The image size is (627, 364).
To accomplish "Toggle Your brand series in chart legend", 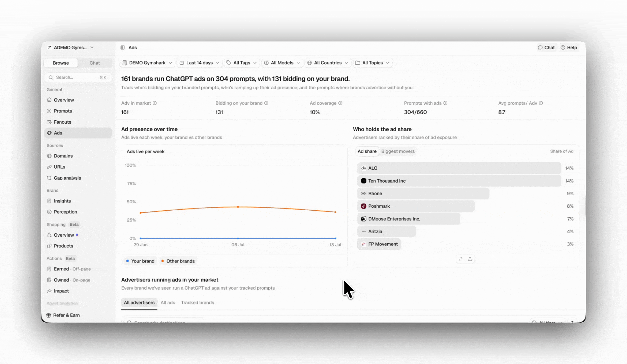I will tap(140, 261).
